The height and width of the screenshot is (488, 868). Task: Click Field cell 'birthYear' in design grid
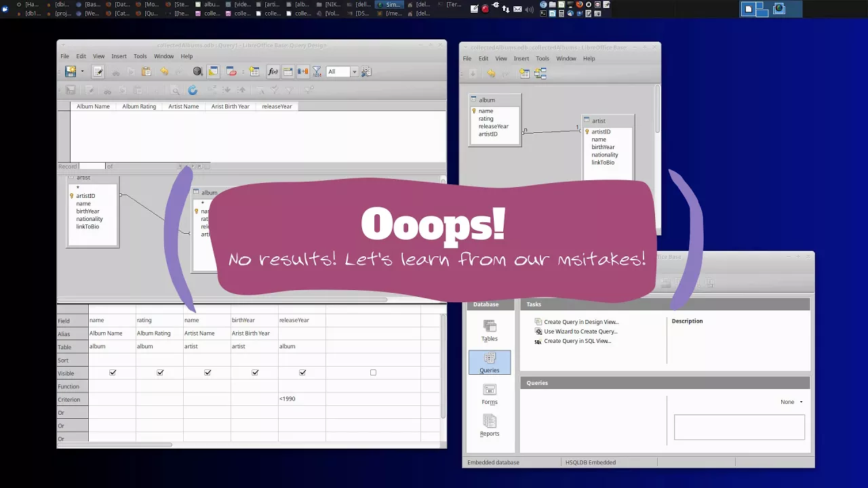tap(254, 320)
